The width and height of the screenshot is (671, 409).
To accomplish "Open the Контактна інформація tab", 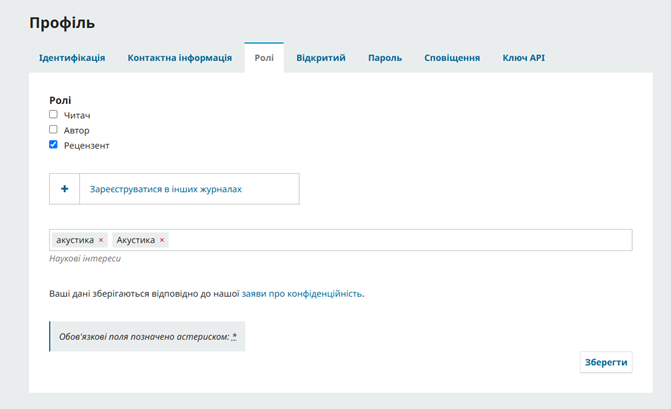I will coord(180,58).
